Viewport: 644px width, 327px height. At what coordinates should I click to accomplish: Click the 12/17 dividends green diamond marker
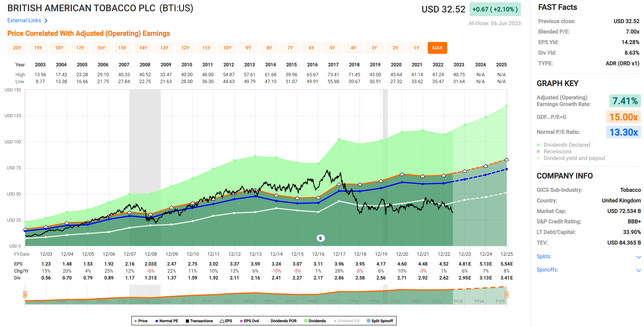tap(339, 139)
